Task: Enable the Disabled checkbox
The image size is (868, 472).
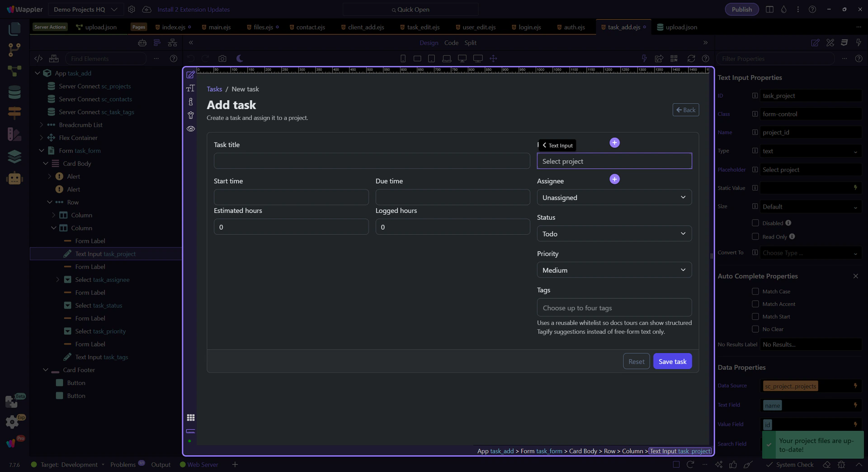Action: click(x=755, y=223)
